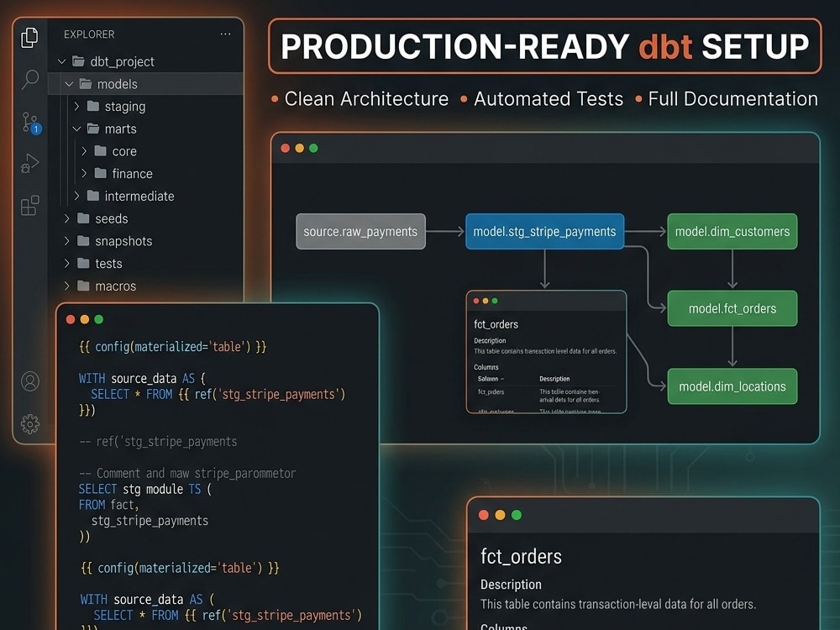Minimize lineage graph window with yellow dot
The image size is (840, 630).
pyautogui.click(x=300, y=149)
